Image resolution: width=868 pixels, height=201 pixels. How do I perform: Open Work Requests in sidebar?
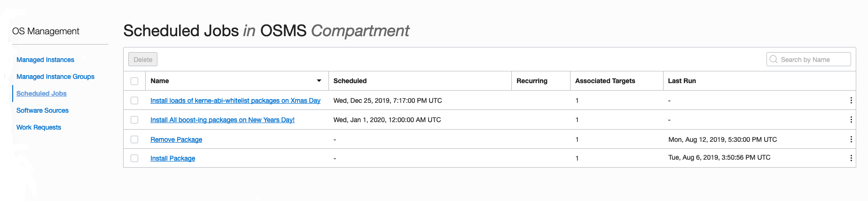tap(39, 127)
